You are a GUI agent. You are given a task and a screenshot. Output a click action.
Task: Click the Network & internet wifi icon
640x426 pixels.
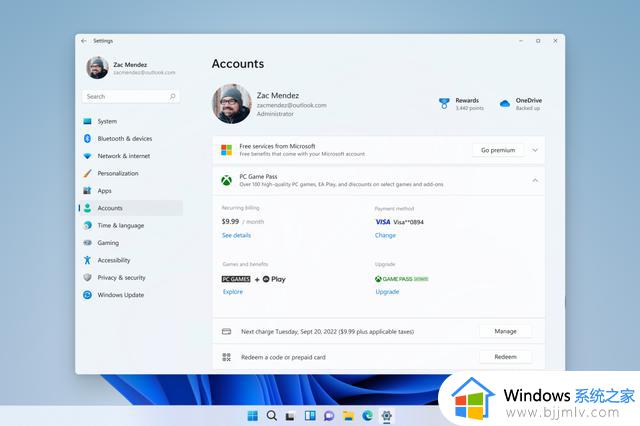click(x=87, y=156)
